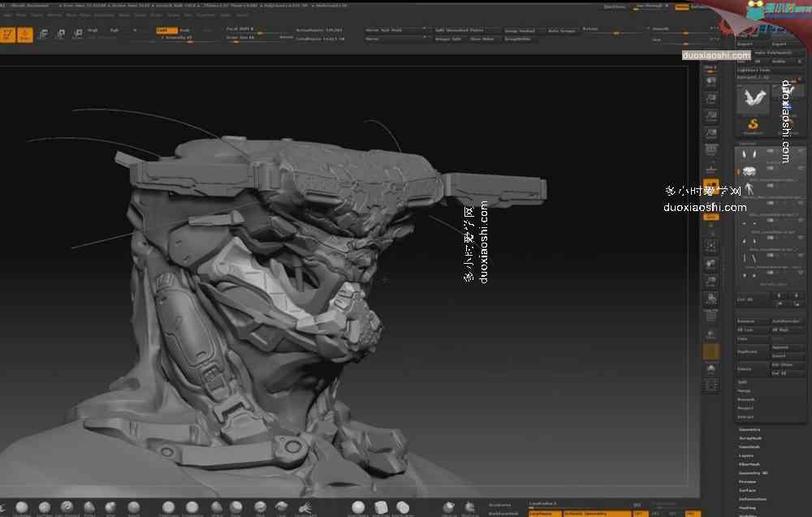
Task: Click the Close Holes button
Action: [x=482, y=39]
